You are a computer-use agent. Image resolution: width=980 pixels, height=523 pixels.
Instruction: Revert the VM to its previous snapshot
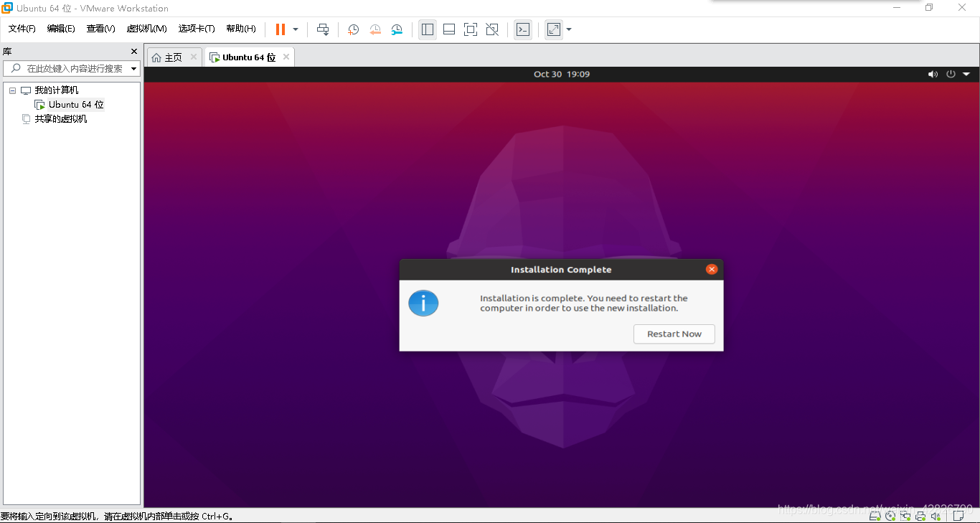coord(375,29)
